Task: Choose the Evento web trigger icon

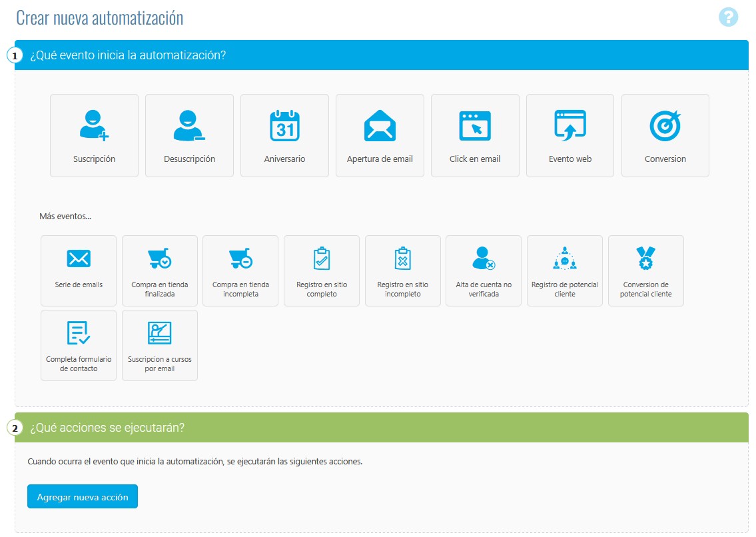Action: (570, 133)
